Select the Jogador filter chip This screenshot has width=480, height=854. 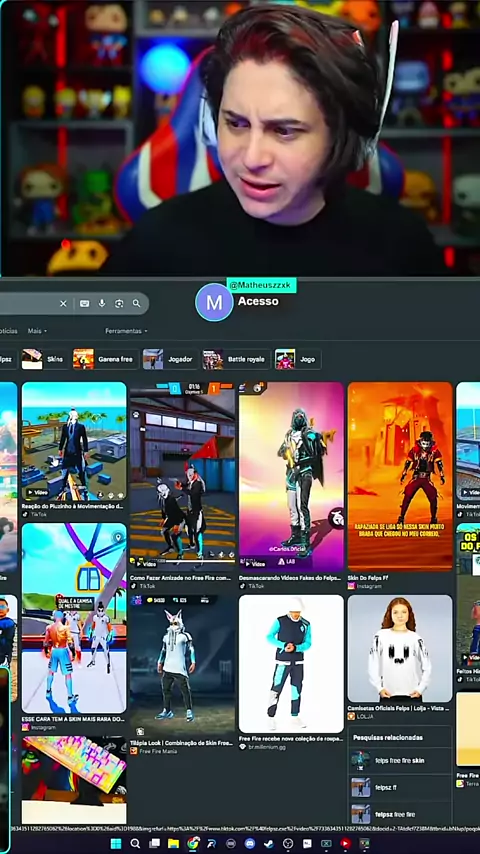169,359
